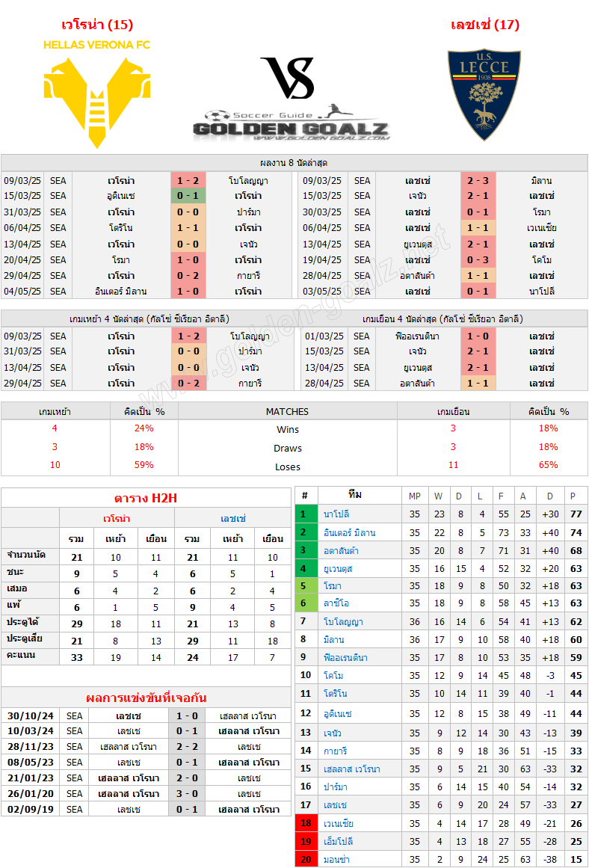Click the 2 - 2 score dated 28/11/23
Viewport: 589px width, 868px height.
pyautogui.click(x=187, y=747)
